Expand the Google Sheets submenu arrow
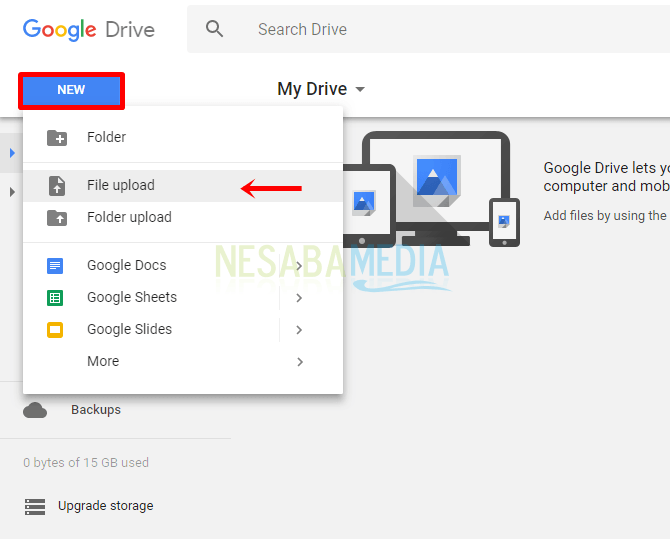 (x=299, y=298)
